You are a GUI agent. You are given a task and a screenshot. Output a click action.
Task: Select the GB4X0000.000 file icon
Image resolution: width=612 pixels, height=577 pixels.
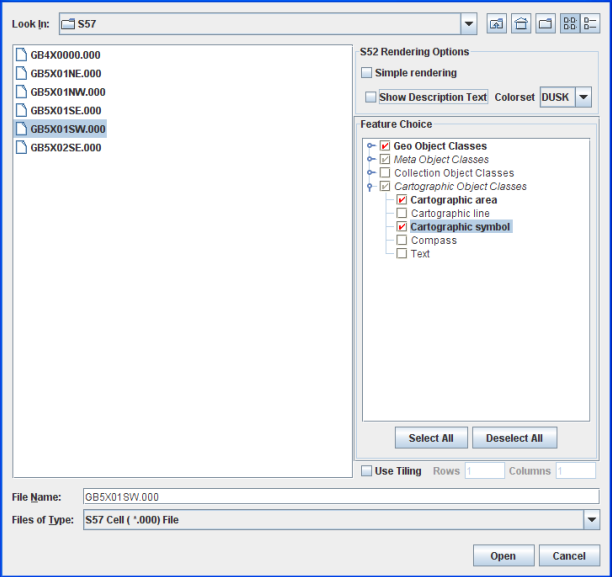(22, 55)
